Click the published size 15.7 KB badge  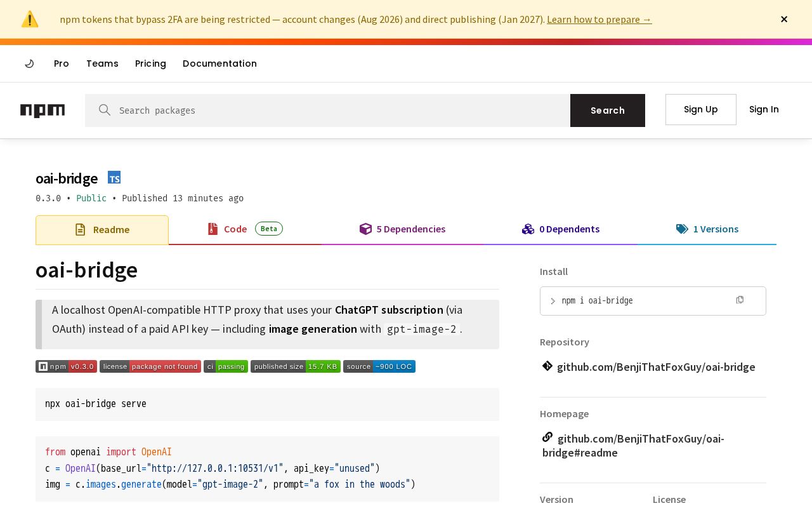pos(296,366)
